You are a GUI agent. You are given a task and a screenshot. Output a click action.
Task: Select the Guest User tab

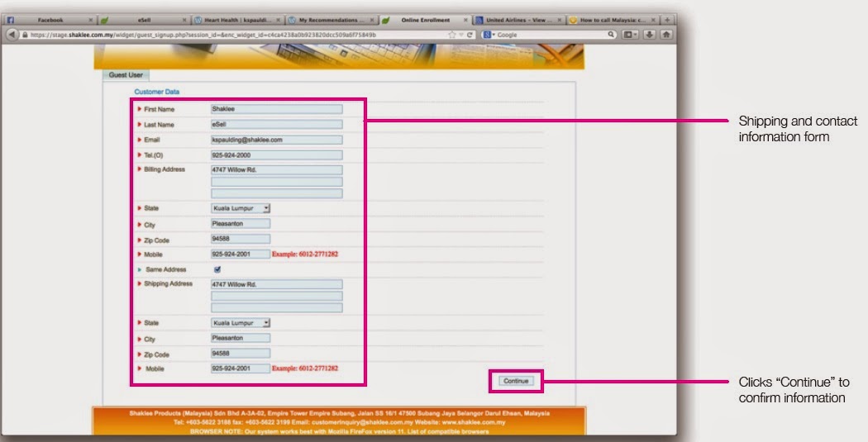point(126,74)
